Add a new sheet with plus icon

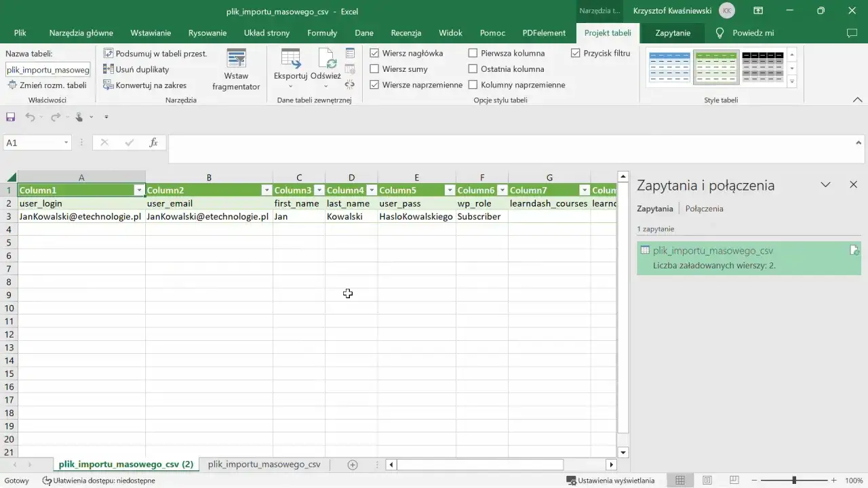352,464
